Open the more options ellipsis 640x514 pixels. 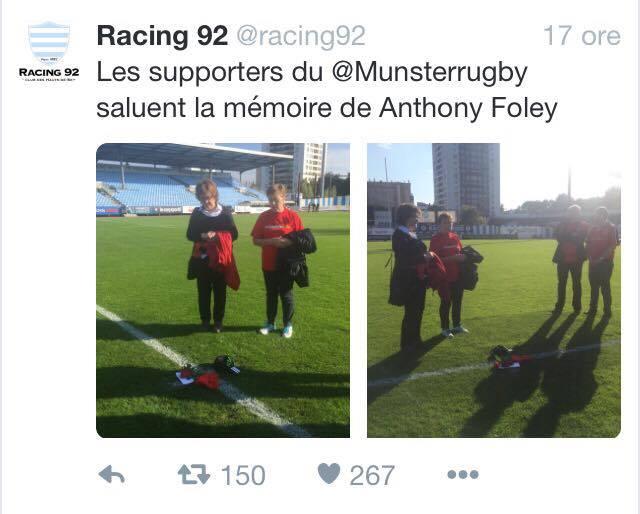click(x=463, y=474)
